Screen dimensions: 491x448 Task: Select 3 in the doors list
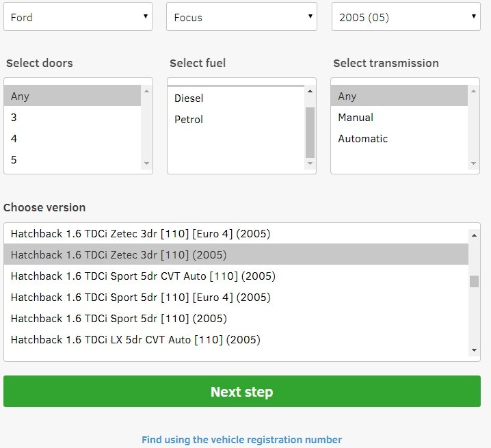point(72,118)
